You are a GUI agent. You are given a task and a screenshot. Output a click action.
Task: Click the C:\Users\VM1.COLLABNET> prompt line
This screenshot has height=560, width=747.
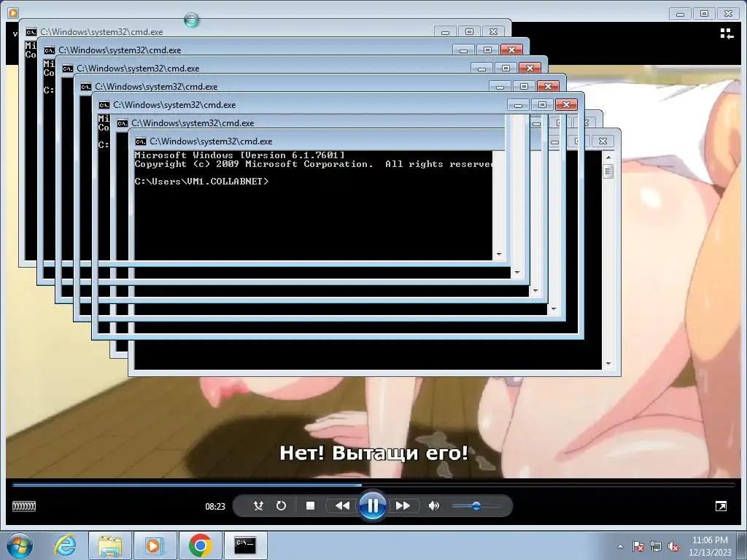(x=201, y=182)
